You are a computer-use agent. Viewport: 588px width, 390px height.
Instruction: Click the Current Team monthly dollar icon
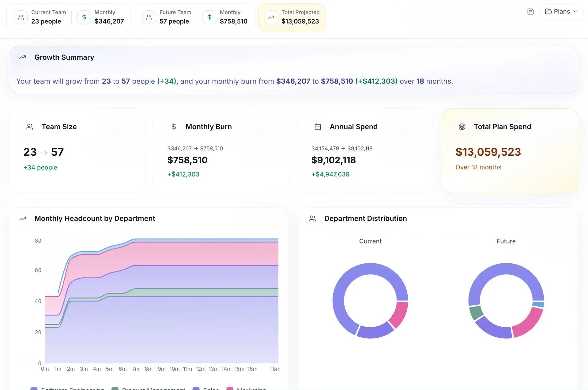point(84,17)
